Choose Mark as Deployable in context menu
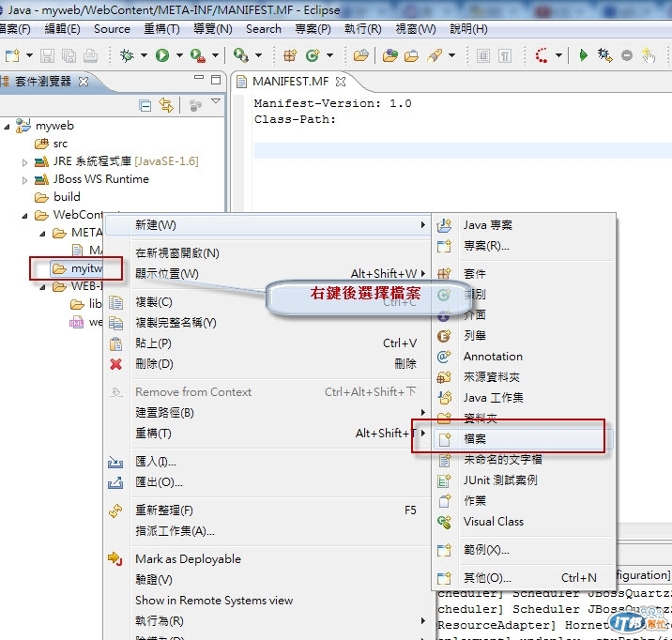Viewport: 672px width, 640px height. coord(267,559)
